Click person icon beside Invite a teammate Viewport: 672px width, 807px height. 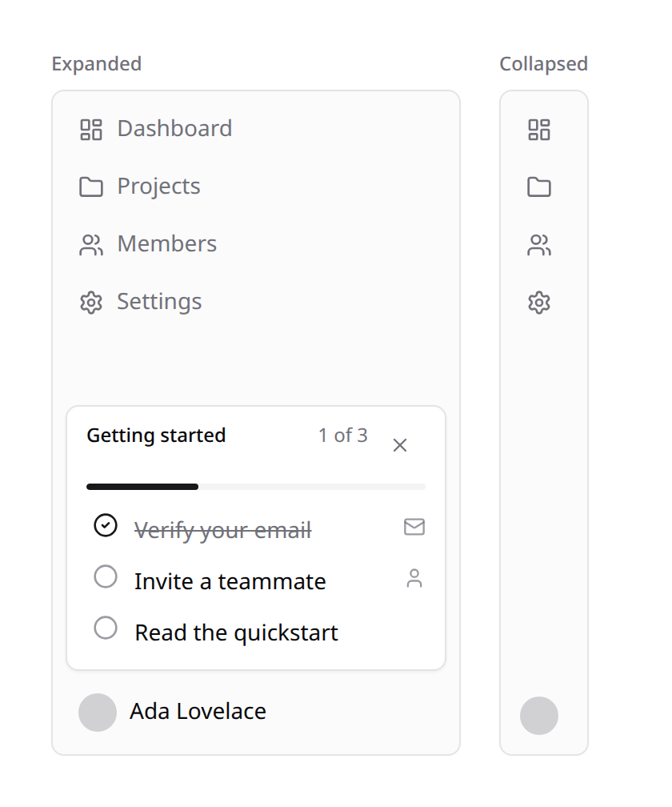tap(414, 579)
